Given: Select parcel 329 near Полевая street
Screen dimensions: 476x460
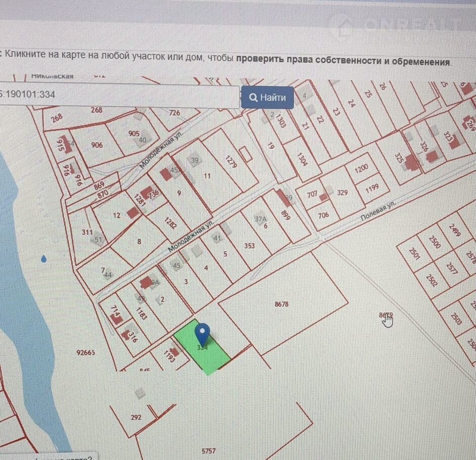Looking at the screenshot, I should [x=343, y=193].
